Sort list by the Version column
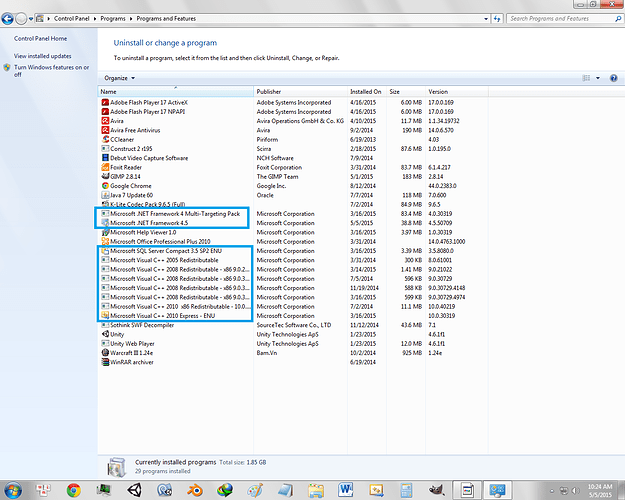 pyautogui.click(x=456, y=92)
